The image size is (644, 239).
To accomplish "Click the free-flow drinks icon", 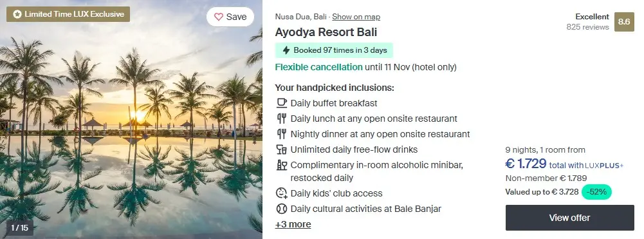I will click(281, 149).
